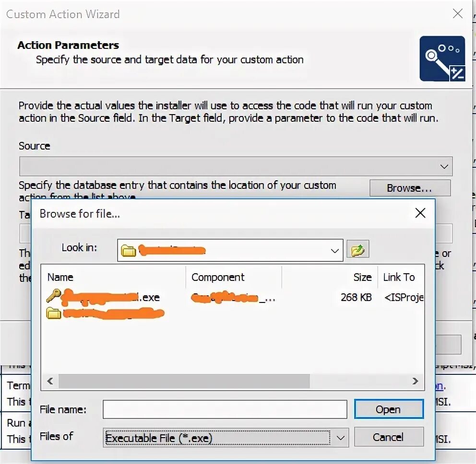Click the up-one-level folder icon beside Look in
Viewport: 476px width, 464px height.
(357, 249)
